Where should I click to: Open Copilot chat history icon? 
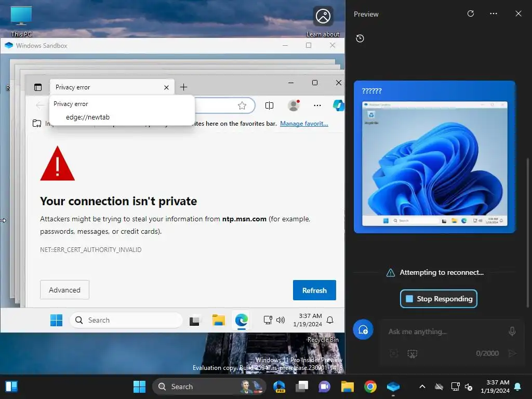360,38
